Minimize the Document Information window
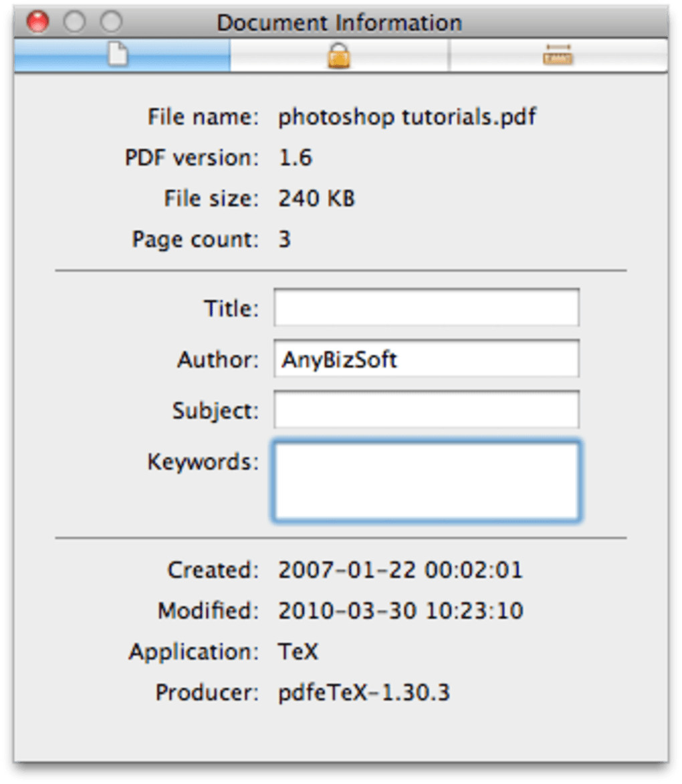This screenshot has width=682, height=784. (74, 23)
